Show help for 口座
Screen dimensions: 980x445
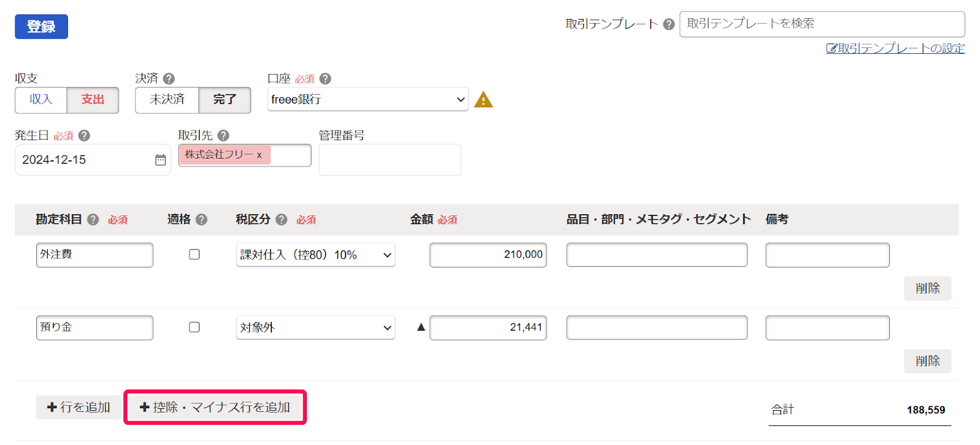(x=325, y=78)
